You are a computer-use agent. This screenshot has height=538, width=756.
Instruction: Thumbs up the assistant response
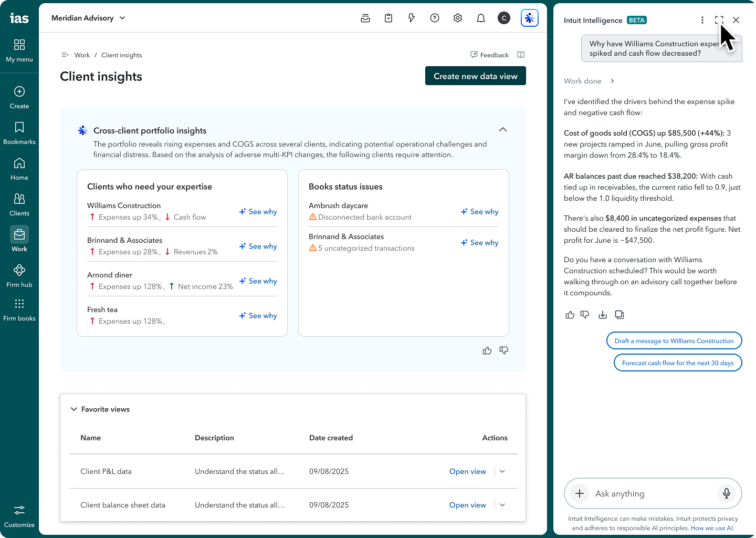[570, 315]
